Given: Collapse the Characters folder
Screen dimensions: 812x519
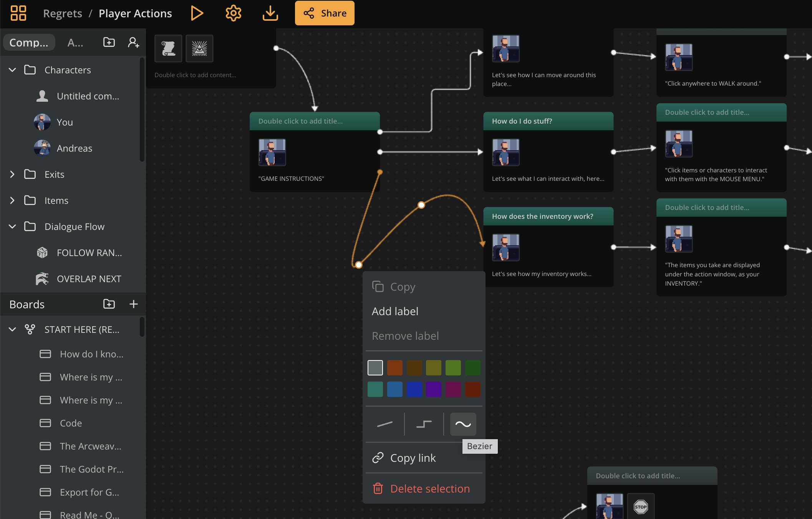Looking at the screenshot, I should click(12, 70).
